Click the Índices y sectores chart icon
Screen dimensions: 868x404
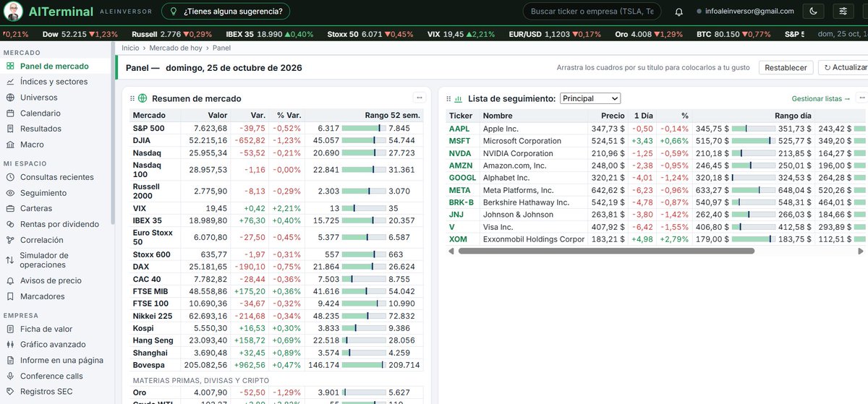point(11,82)
